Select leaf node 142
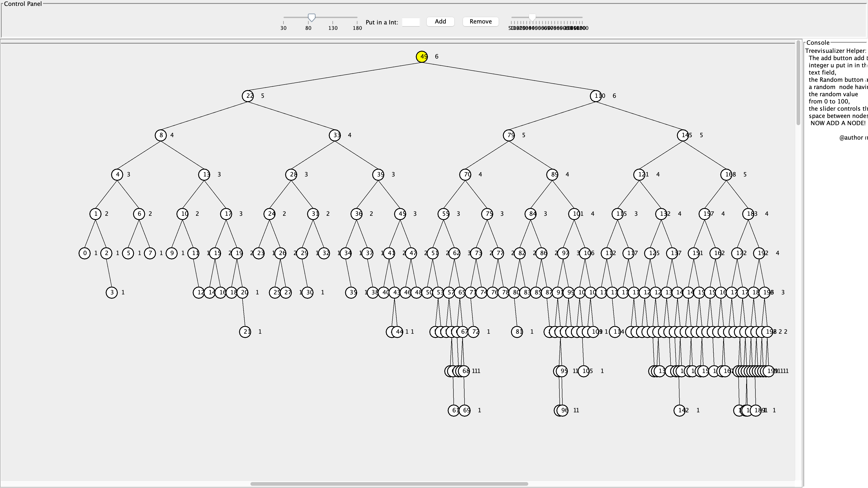Viewport: 868px width, 488px height. pyautogui.click(x=680, y=410)
